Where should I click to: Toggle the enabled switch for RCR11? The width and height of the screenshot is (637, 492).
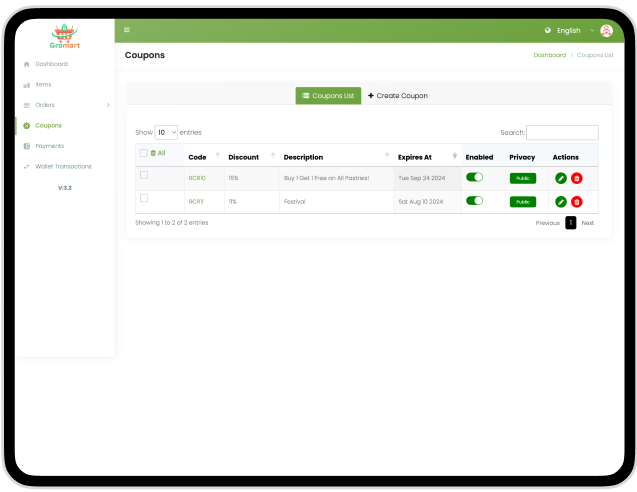(474, 201)
